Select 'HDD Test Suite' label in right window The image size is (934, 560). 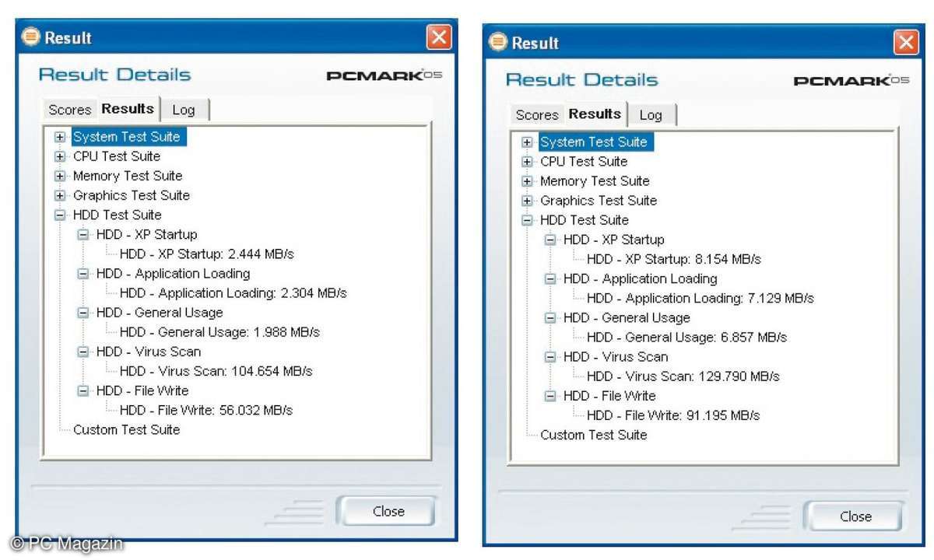pyautogui.click(x=585, y=220)
